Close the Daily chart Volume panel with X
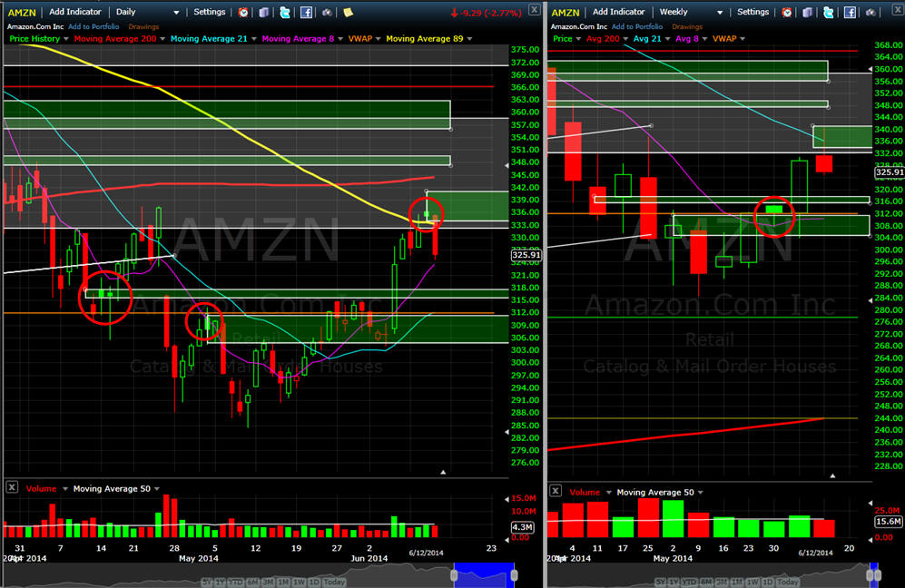 click(x=12, y=487)
